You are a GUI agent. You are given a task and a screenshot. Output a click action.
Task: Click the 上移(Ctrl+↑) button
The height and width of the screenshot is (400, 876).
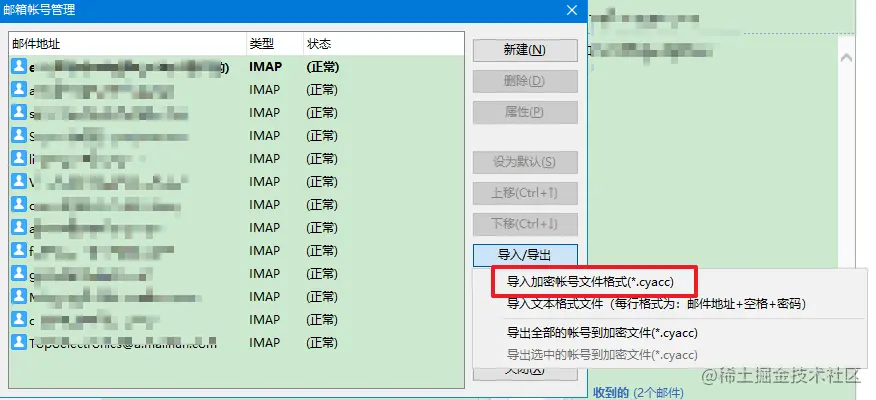coord(525,193)
